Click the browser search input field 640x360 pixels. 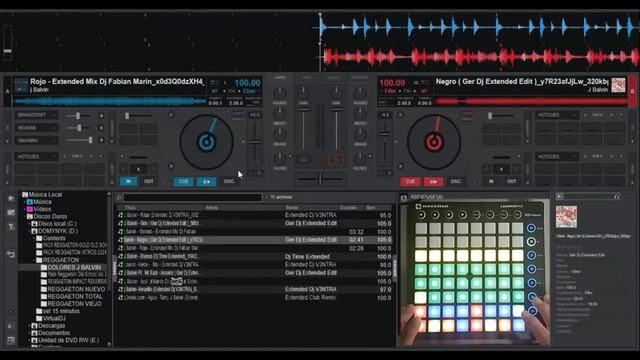tap(193, 198)
